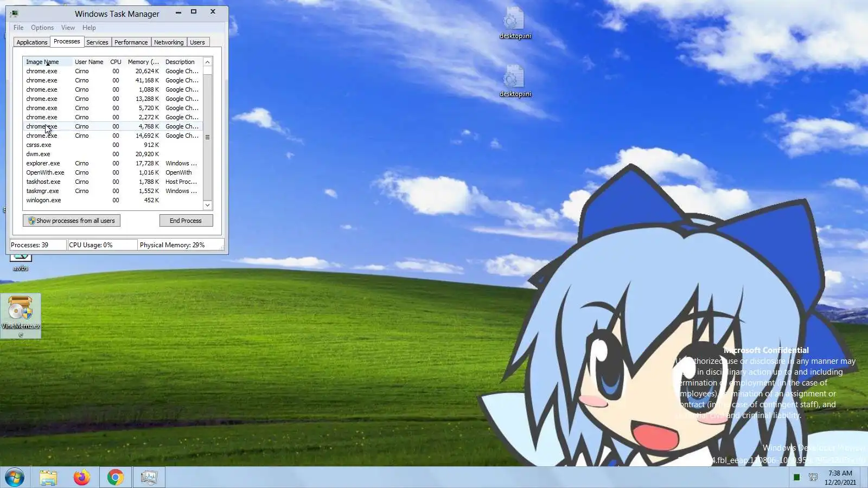The height and width of the screenshot is (488, 868).
Task: Click the Task Manager taskbar icon
Action: pyautogui.click(x=149, y=478)
